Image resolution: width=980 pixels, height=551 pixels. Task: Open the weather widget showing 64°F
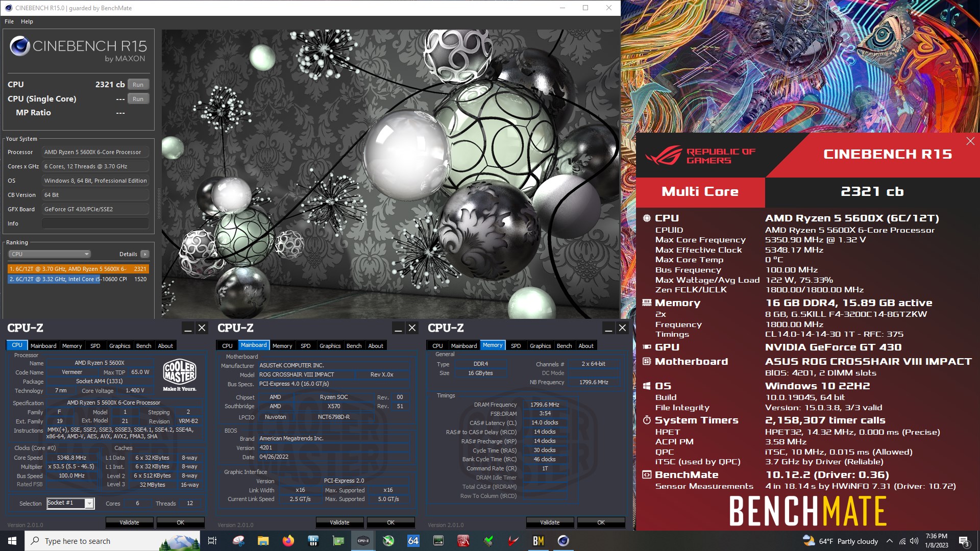click(x=840, y=541)
